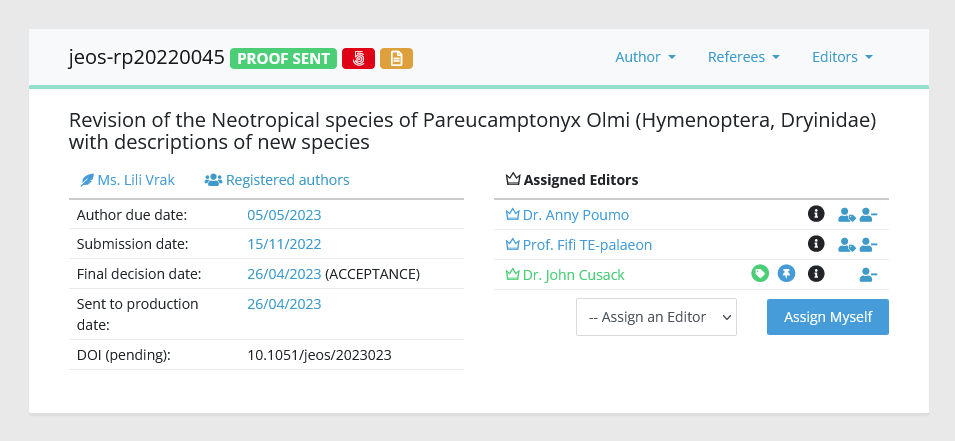Remove editor Dr. John Cusack
The image size is (955, 441).
coord(869,274)
